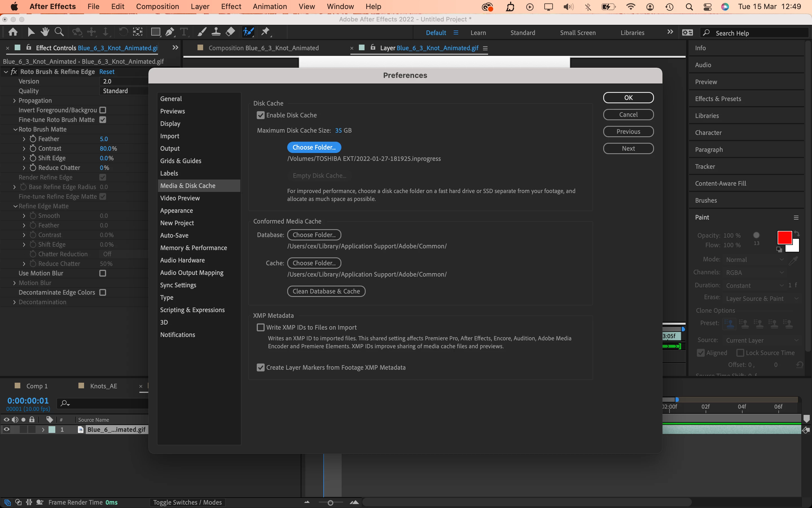Open Paint Mode dropdown showing Normal
Screen dimensions: 812x508
pos(754,259)
